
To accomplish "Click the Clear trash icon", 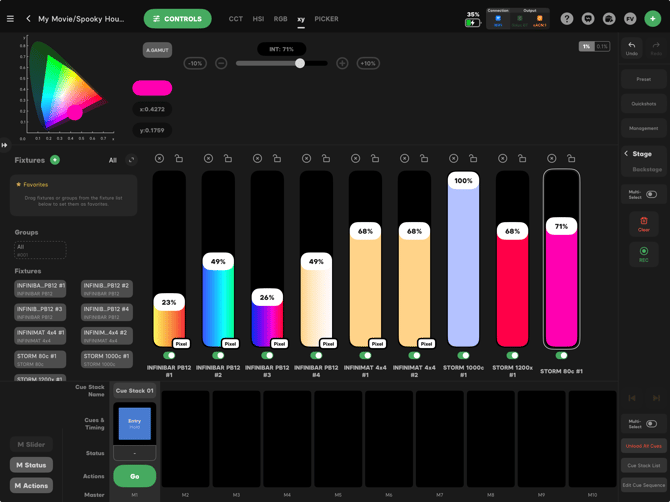I will (x=644, y=224).
